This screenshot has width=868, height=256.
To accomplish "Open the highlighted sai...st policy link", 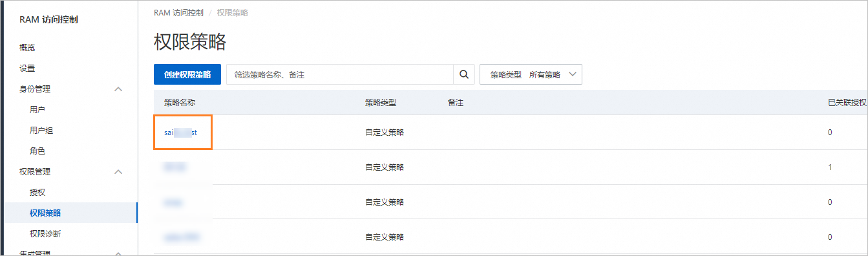I will click(180, 132).
